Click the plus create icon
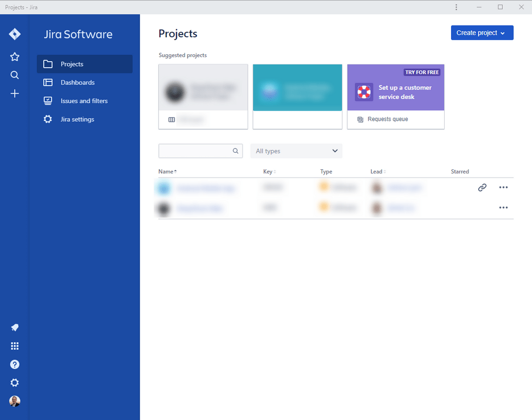 [14, 94]
